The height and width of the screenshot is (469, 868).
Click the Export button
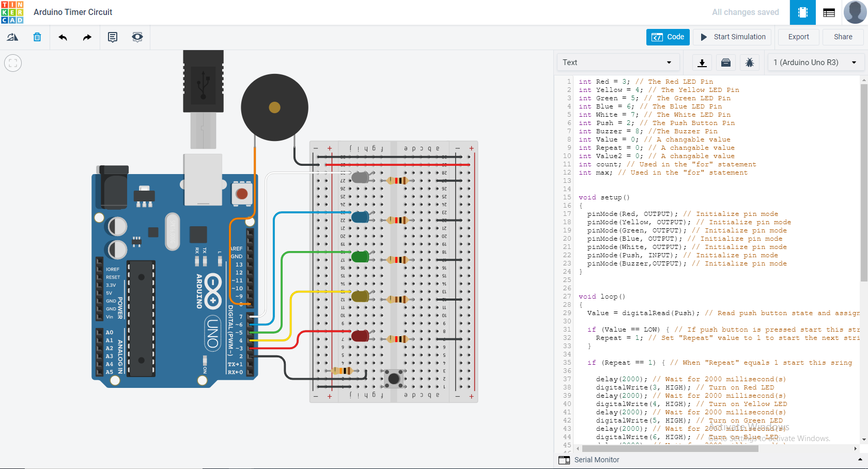coord(799,37)
